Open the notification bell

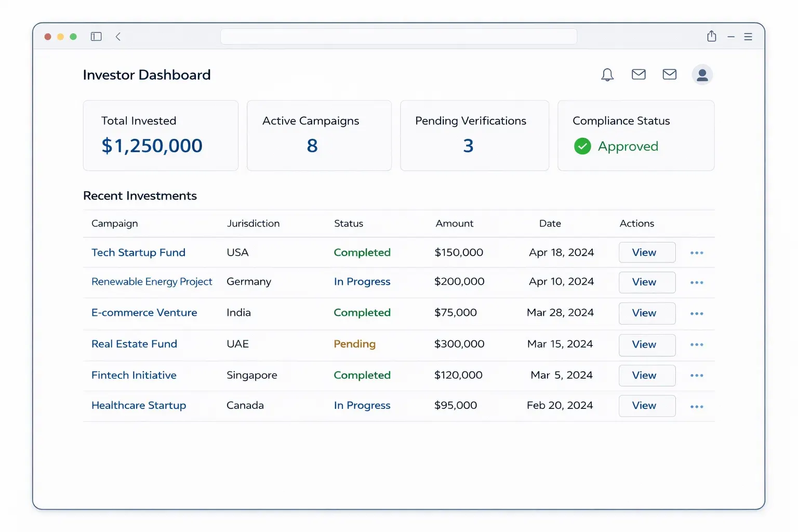(607, 74)
